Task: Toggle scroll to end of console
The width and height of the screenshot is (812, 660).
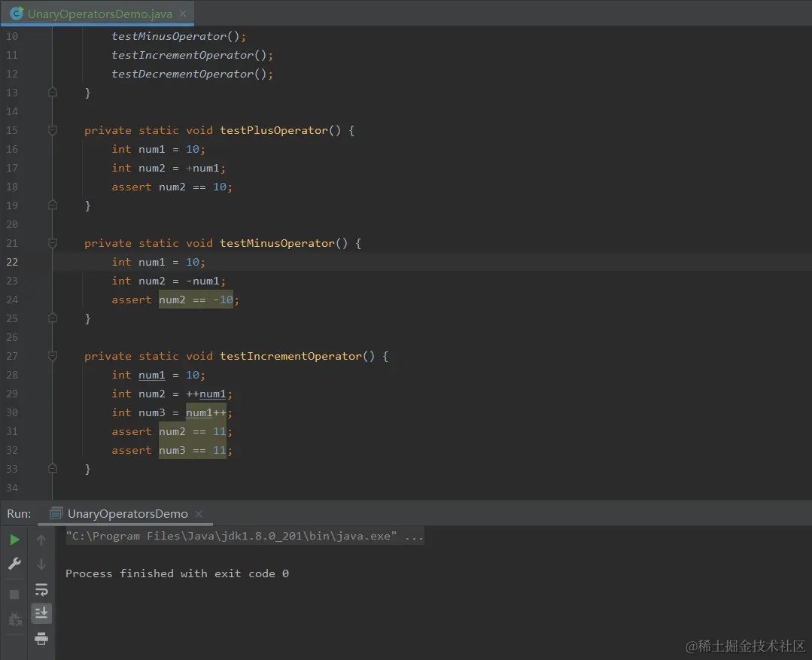Action: [41, 613]
